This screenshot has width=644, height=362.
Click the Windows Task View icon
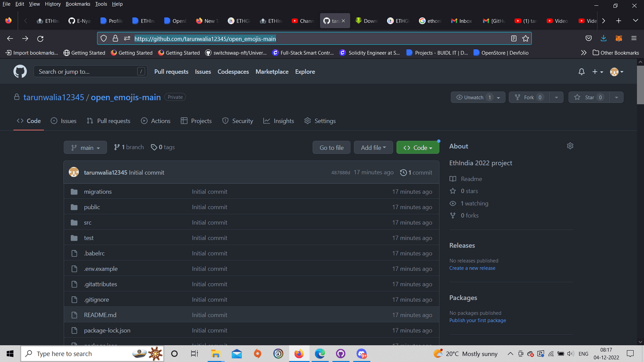tap(195, 354)
